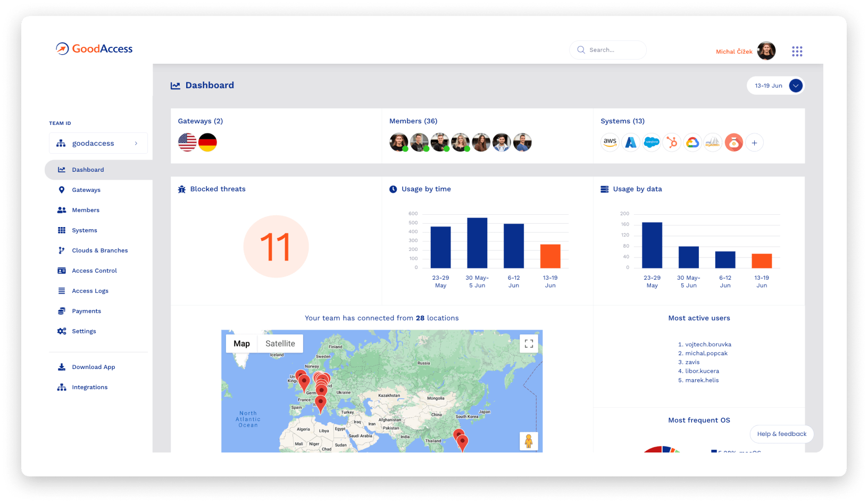Open Access Logs in sidebar

pos(90,291)
